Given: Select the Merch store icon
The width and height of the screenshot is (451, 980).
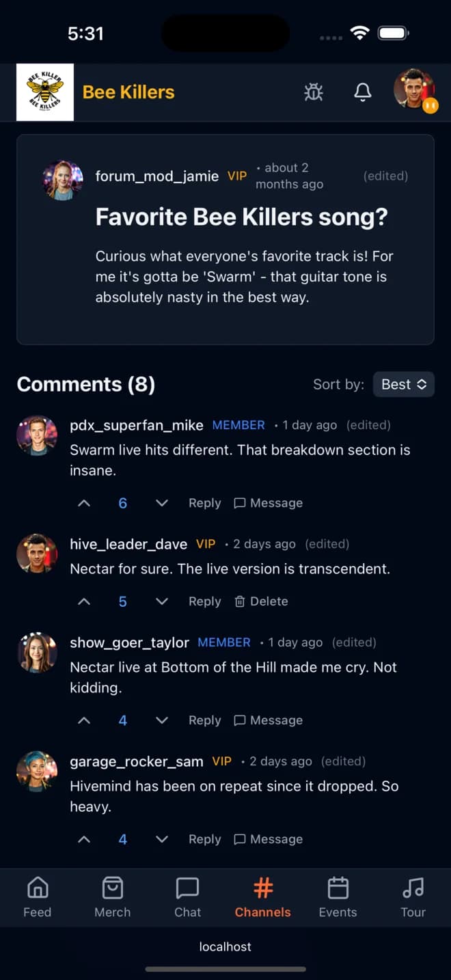Looking at the screenshot, I should click(x=112, y=887).
